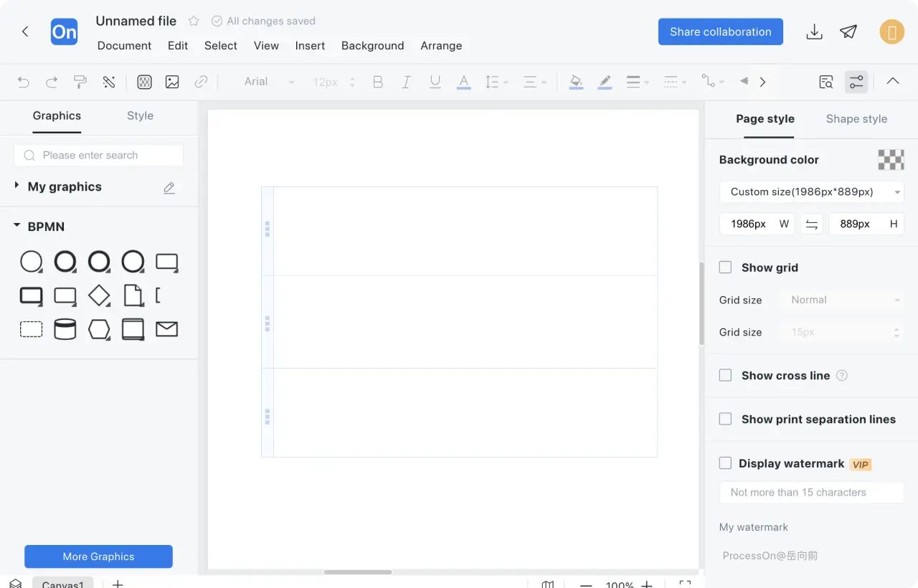The image size is (918, 588).
Task: Click the More Graphics button
Action: click(98, 556)
